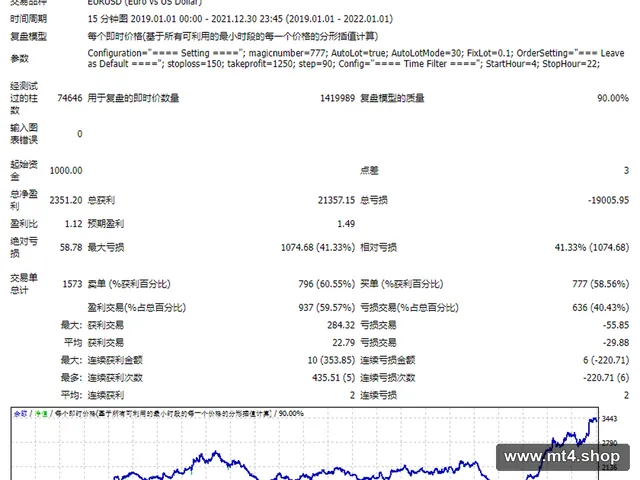Select the Configuration parameters text

point(356,58)
